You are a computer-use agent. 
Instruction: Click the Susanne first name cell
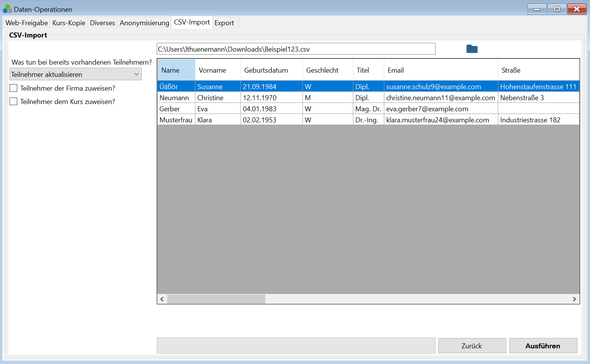[x=218, y=86]
